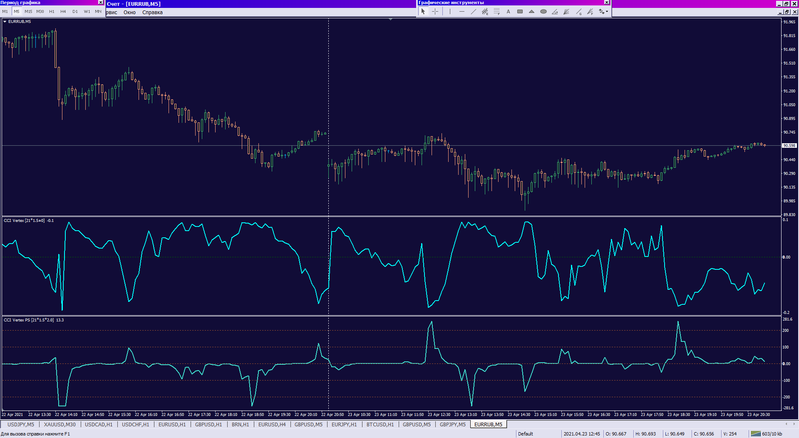799x438 pixels.
Task: Select the cursor arrow tool
Action: click(423, 11)
